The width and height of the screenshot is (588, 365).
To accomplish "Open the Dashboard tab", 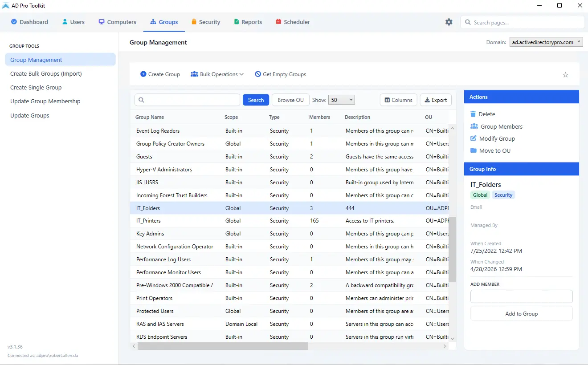I will tap(29, 22).
